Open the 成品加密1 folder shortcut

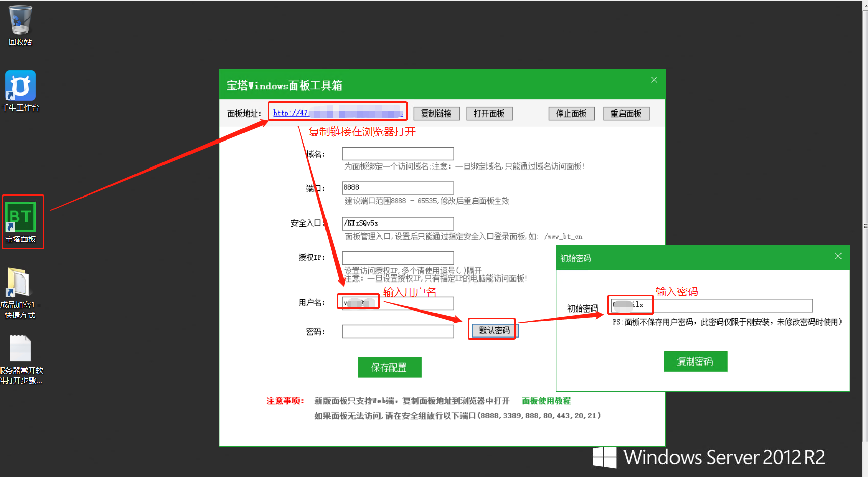pos(19,293)
